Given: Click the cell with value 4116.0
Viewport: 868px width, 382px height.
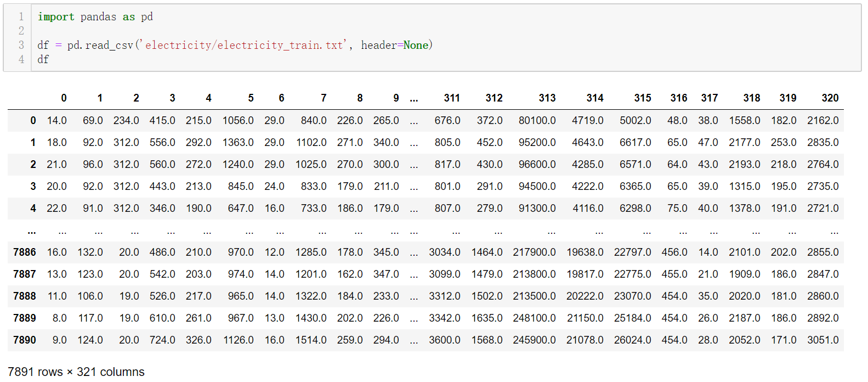Looking at the screenshot, I should pyautogui.click(x=588, y=208).
